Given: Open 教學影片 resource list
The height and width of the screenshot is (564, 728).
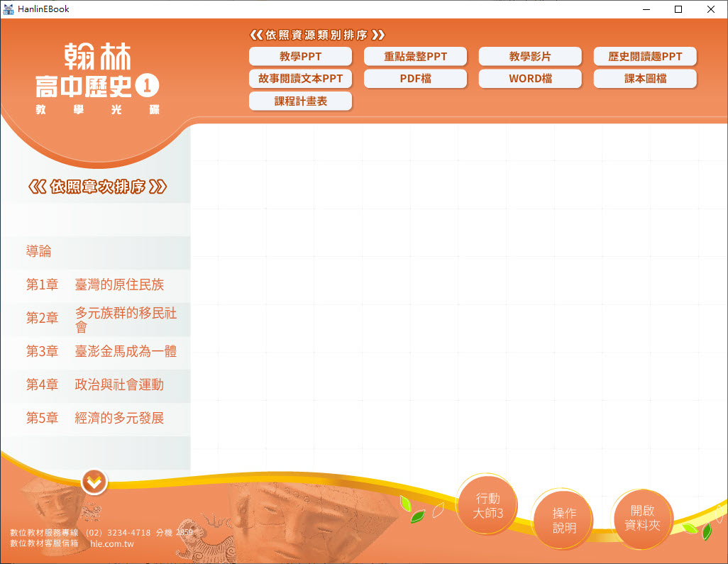Looking at the screenshot, I should click(x=530, y=57).
